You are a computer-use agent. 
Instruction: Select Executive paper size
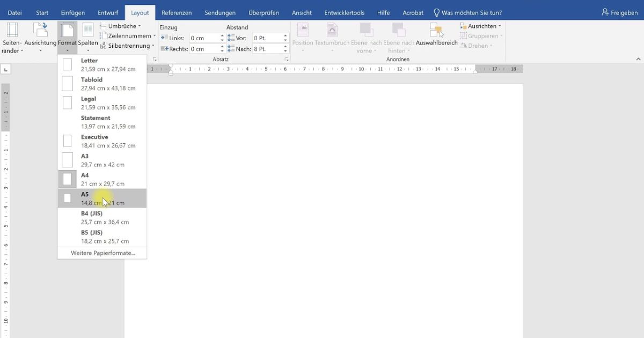click(102, 141)
